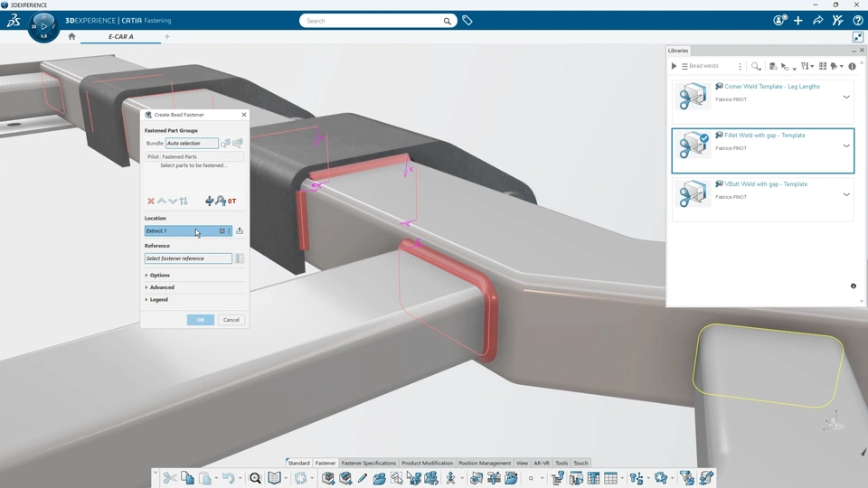Expand Corner Weld Template details chevron
The width and height of the screenshot is (868, 488).
[846, 97]
